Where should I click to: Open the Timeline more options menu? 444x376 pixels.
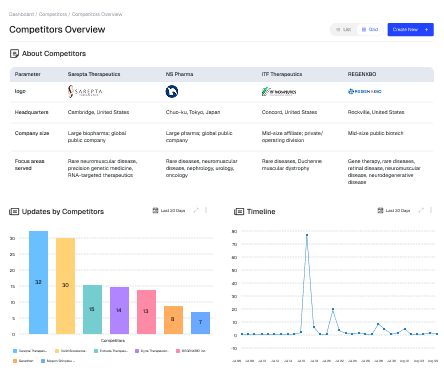pyautogui.click(x=431, y=210)
